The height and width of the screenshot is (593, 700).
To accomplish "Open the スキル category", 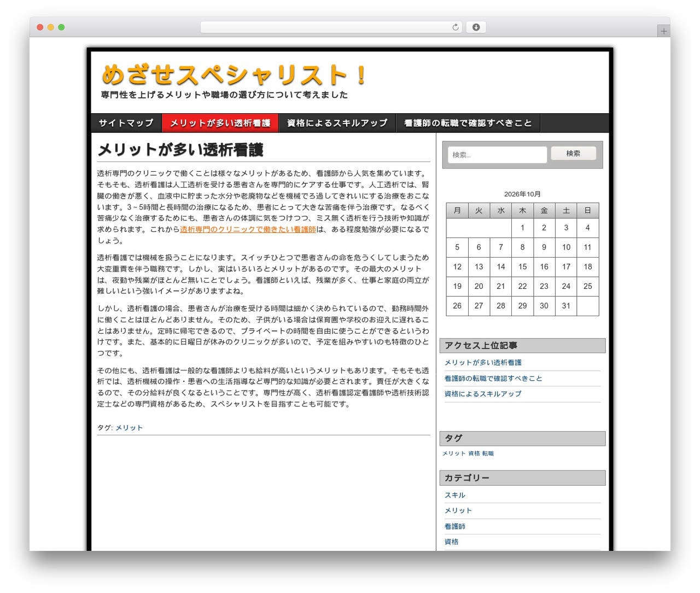I will [x=455, y=495].
